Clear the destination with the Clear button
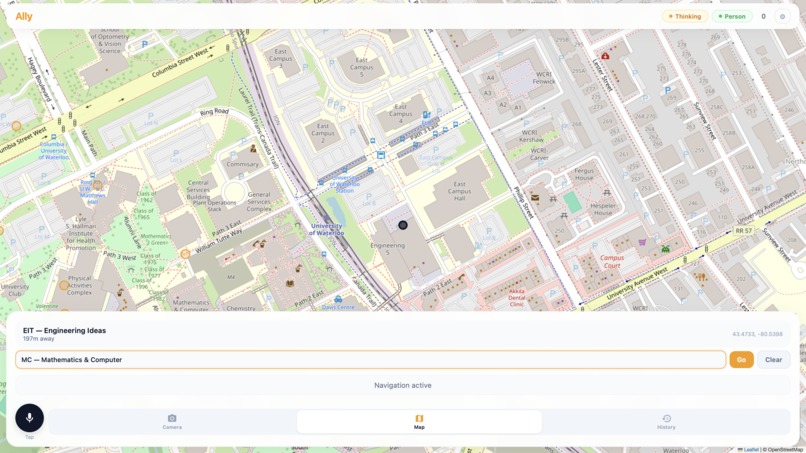 click(x=773, y=359)
